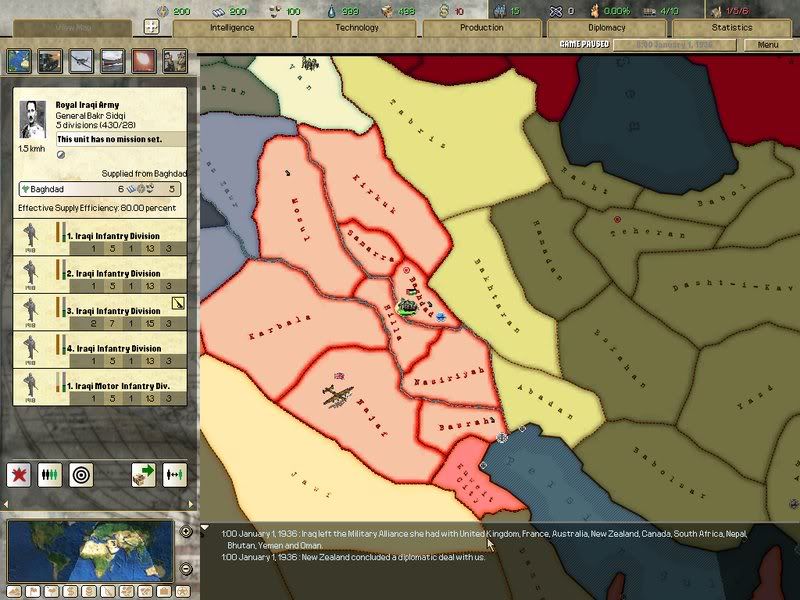
Task: Toggle the political map mode below the minimap
Action: [32, 592]
